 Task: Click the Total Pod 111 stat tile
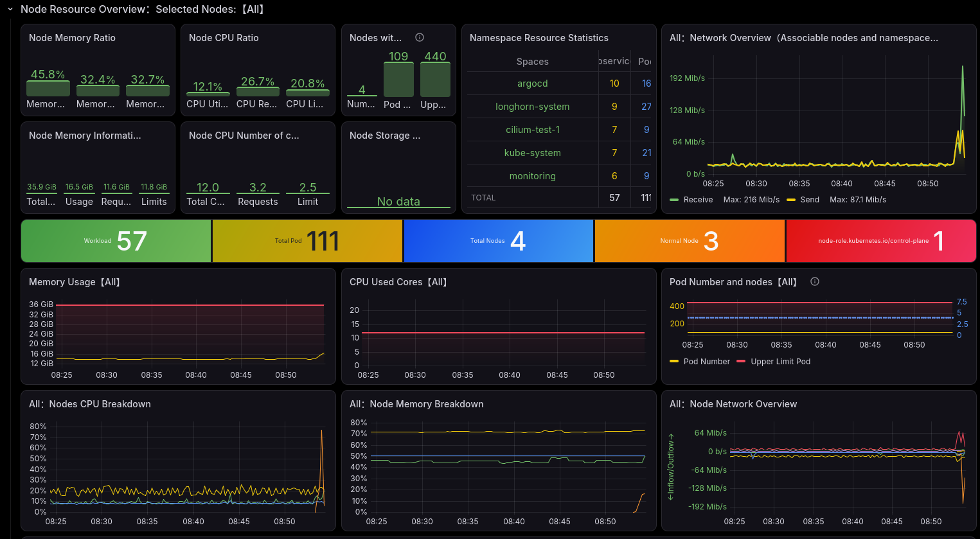[307, 241]
